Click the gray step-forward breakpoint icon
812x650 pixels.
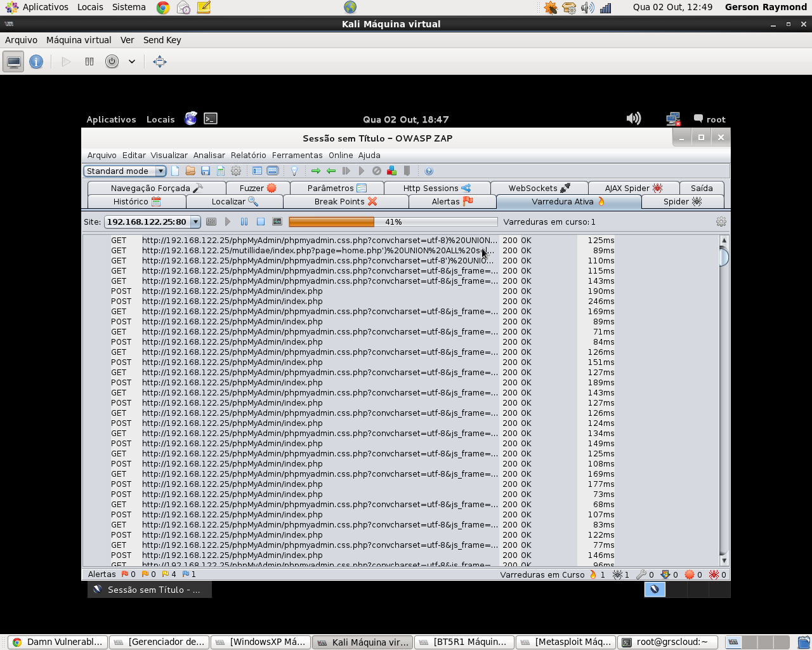[x=346, y=171]
